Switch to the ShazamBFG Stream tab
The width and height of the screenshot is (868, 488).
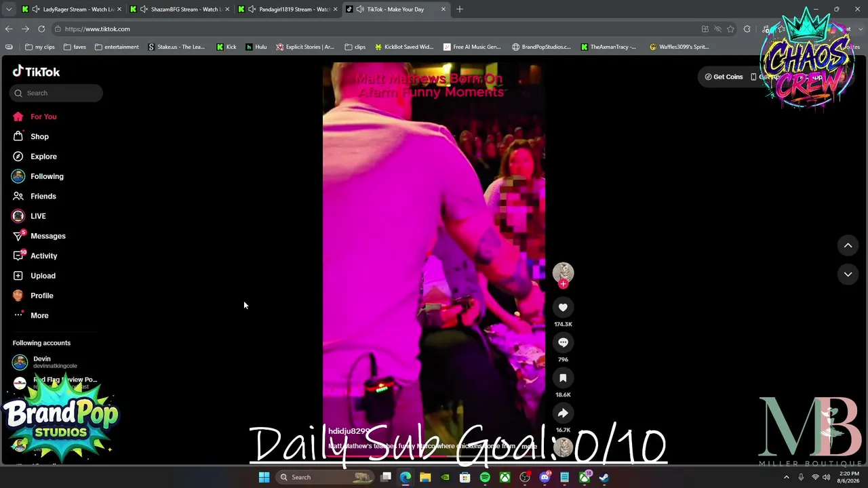pos(178,9)
